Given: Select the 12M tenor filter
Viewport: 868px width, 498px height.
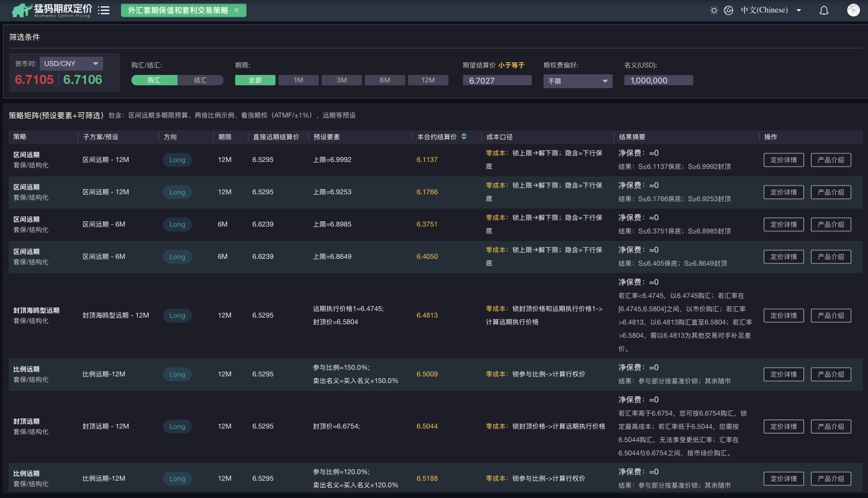Looking at the screenshot, I should [428, 80].
